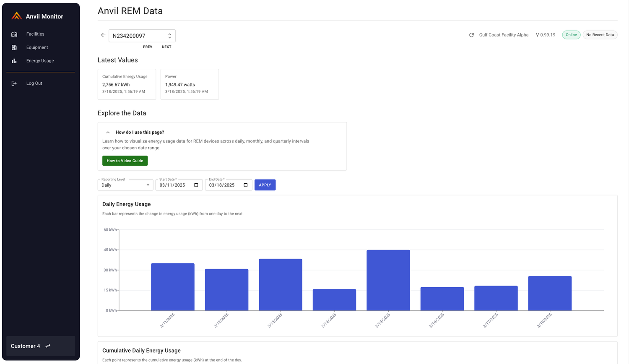
Task: Go to Energy Usage in sidebar
Action: [x=41, y=61]
